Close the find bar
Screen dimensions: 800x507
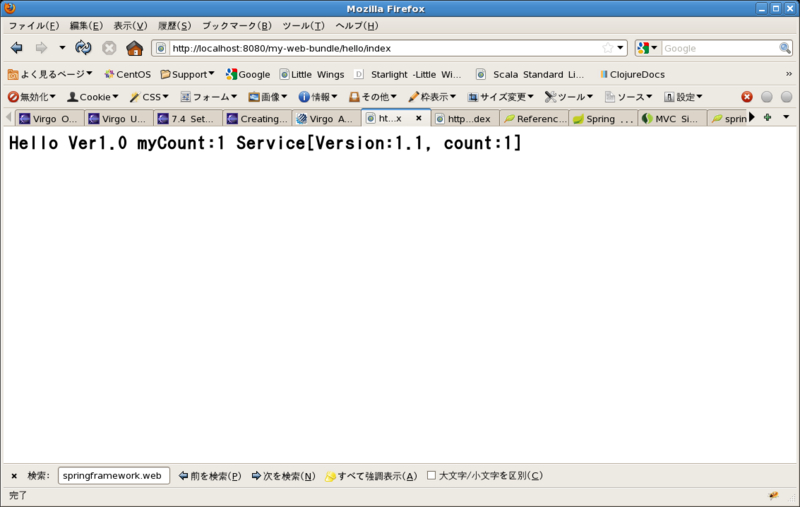(14, 476)
